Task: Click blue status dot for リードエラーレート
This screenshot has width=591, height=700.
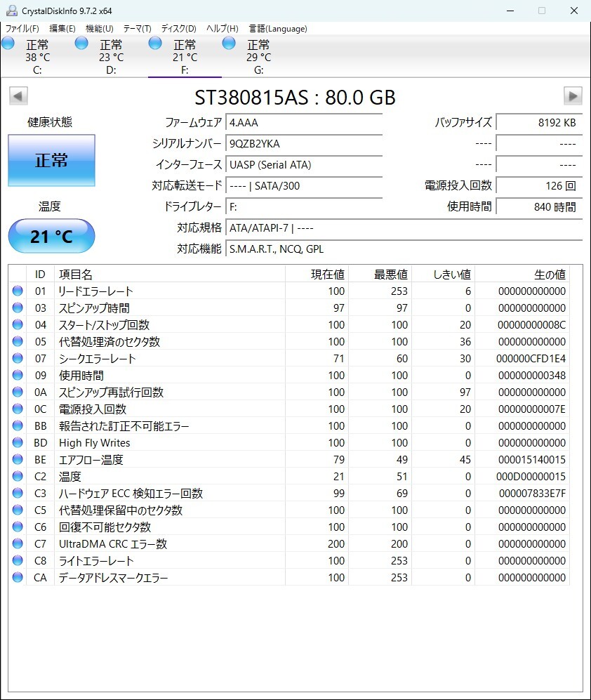Action: coord(18,291)
